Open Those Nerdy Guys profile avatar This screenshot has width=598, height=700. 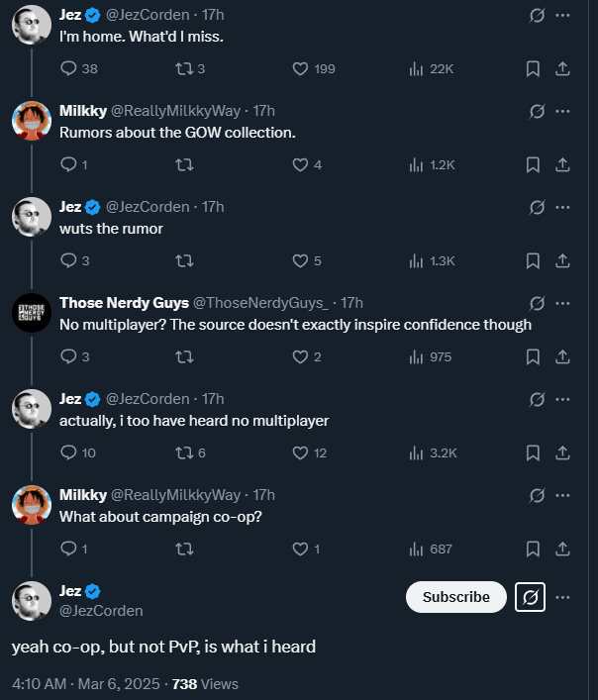pyautogui.click(x=31, y=313)
